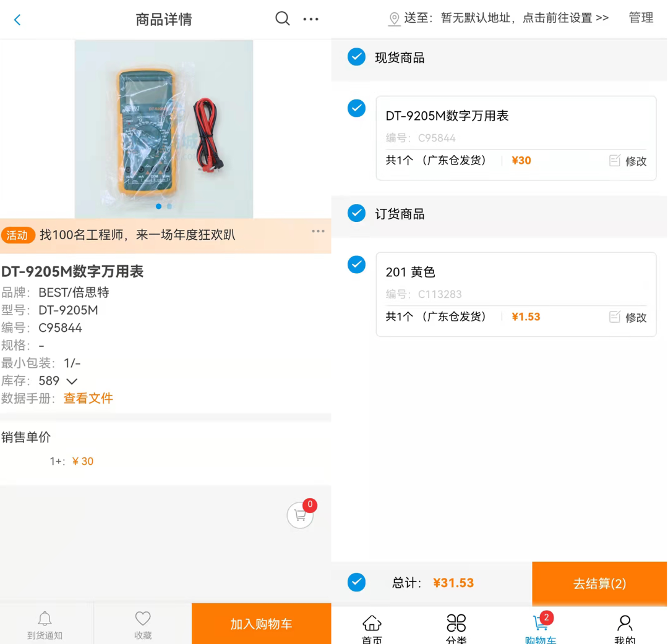Tap the cart price ¥30
Screen dimensions: 668x644
click(521, 161)
